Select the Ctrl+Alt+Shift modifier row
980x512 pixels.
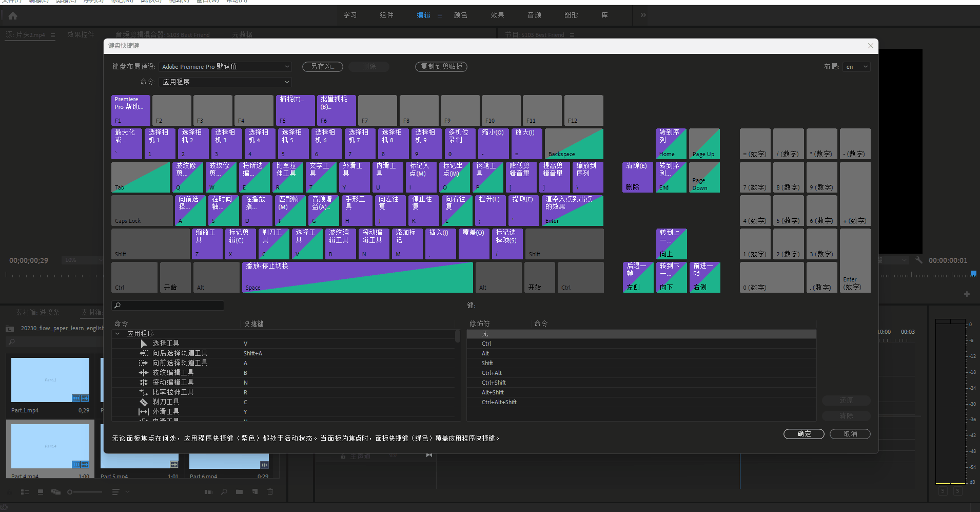[641, 403]
